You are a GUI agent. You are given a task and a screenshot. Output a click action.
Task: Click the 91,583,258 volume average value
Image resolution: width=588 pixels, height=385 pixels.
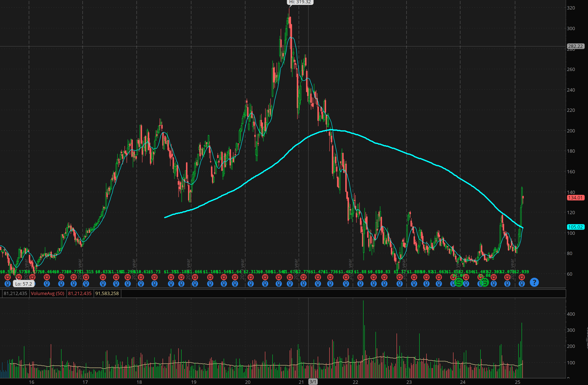(x=107, y=293)
